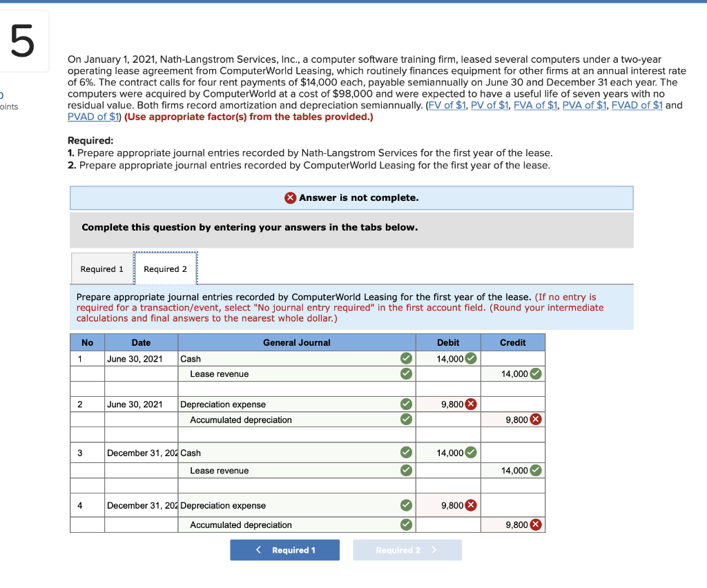Edit the 9,800 credit amount in entry 2
Image resolution: width=707 pixels, height=588 pixels.
(x=513, y=420)
